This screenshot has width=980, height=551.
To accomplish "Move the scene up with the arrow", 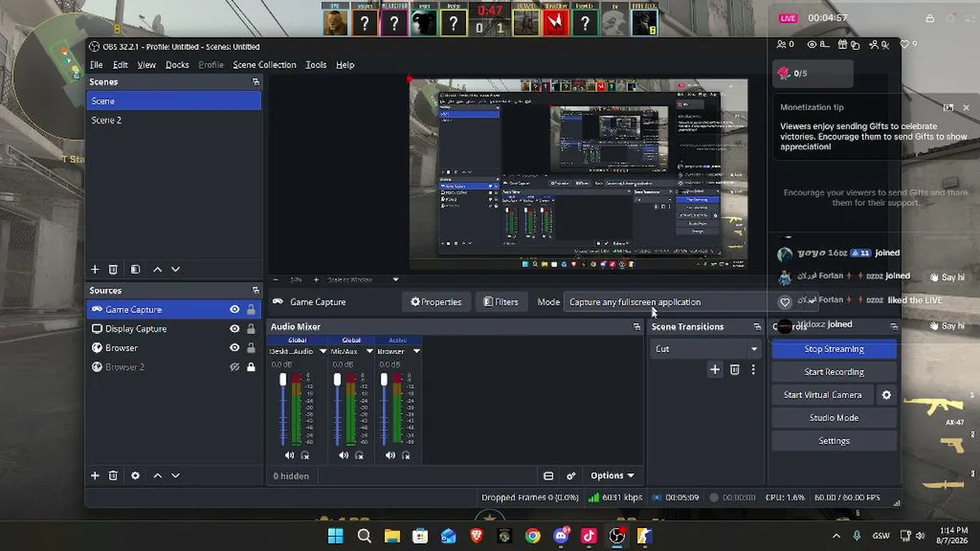I will click(x=158, y=269).
